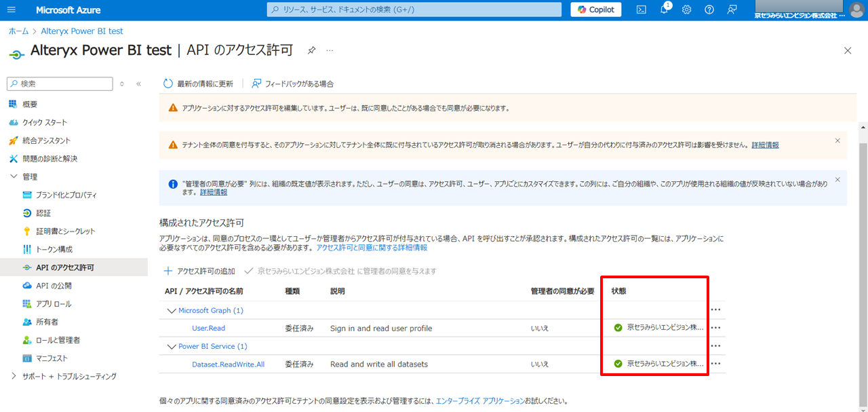This screenshot has width=868, height=412.
Task: Click the Copilot button
Action: coord(596,10)
